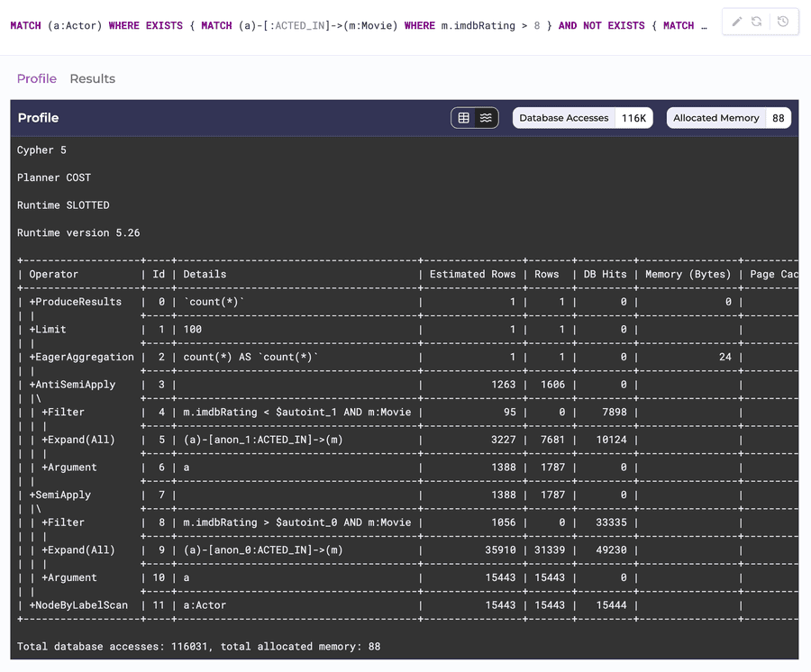Click DB Hits value 7898
The width and height of the screenshot is (811, 672).
coord(615,412)
